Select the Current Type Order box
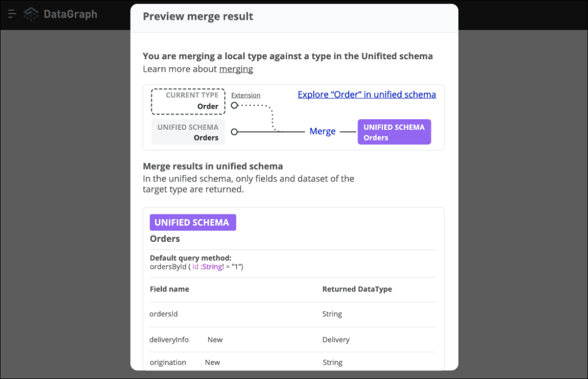Viewport: 588px width, 379px height. coord(188,101)
